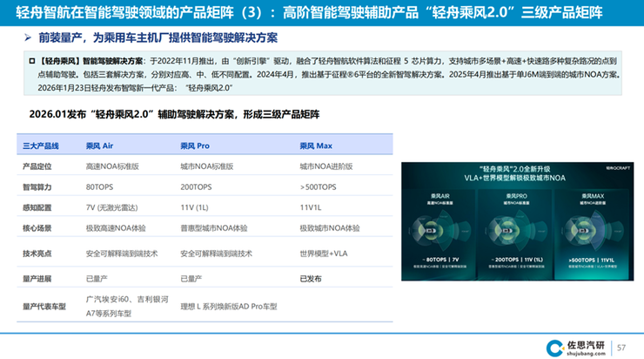Select cell 城市NOA标准版
Image resolution: width=644 pixels, height=359 pixels.
(x=206, y=166)
